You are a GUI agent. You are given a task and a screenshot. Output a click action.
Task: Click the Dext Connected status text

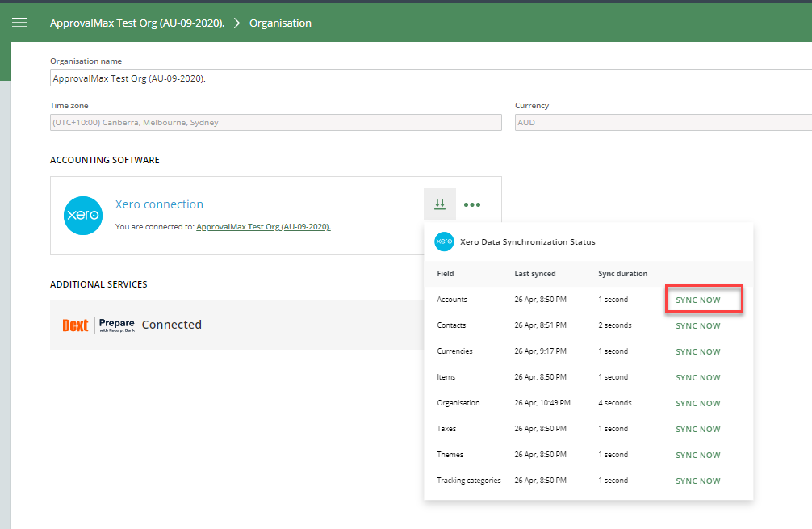(x=172, y=325)
